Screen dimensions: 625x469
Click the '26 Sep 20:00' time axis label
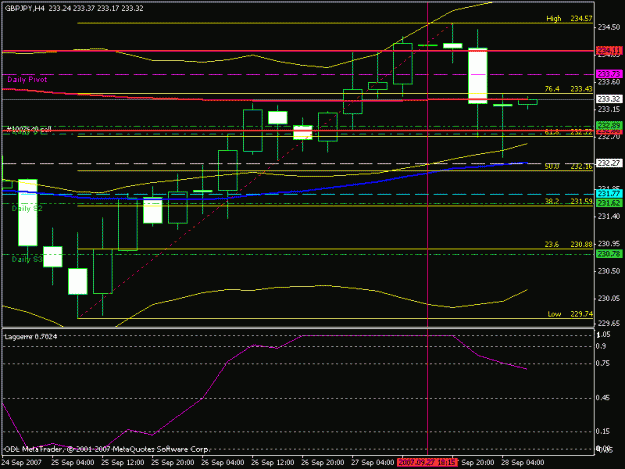point(322,463)
